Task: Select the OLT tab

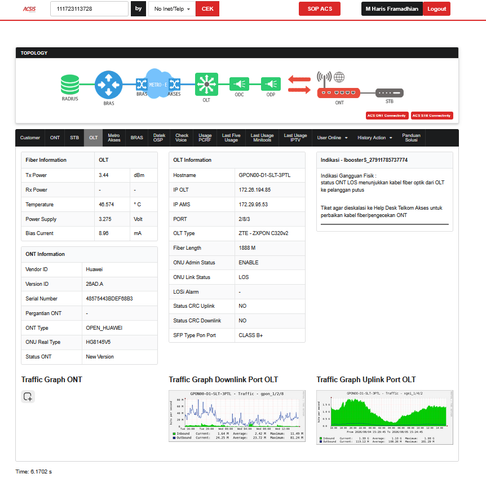Action: (93, 138)
